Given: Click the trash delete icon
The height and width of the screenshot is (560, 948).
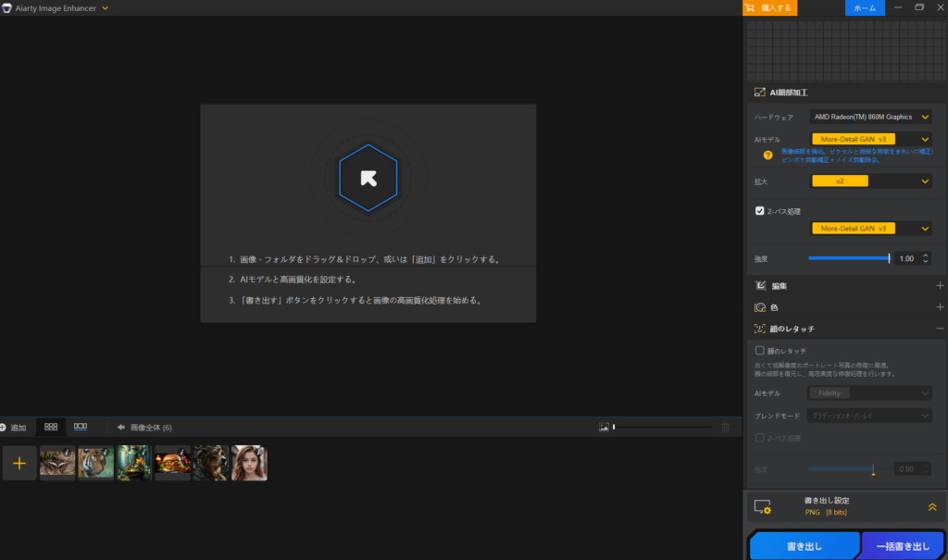Looking at the screenshot, I should pyautogui.click(x=726, y=427).
